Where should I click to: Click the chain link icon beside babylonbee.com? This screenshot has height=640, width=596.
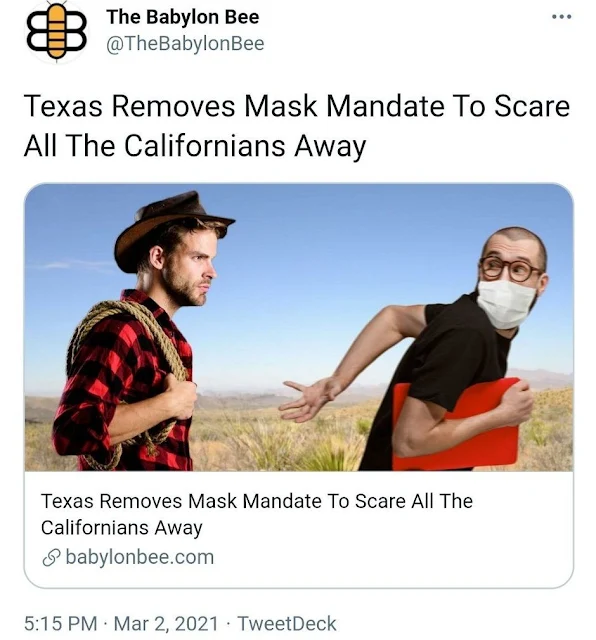(x=51, y=558)
